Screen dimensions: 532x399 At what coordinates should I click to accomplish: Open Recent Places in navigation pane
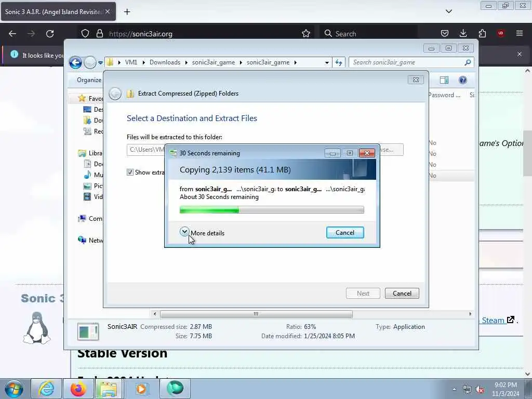(x=93, y=131)
